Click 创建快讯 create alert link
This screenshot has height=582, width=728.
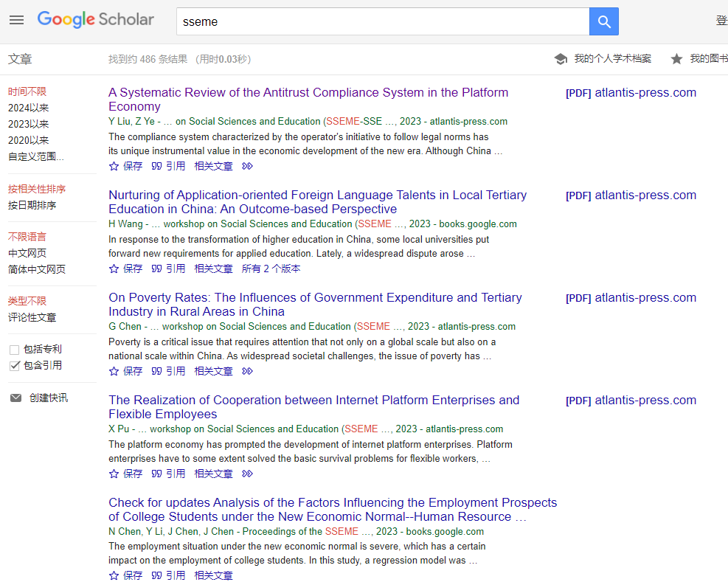click(x=49, y=398)
